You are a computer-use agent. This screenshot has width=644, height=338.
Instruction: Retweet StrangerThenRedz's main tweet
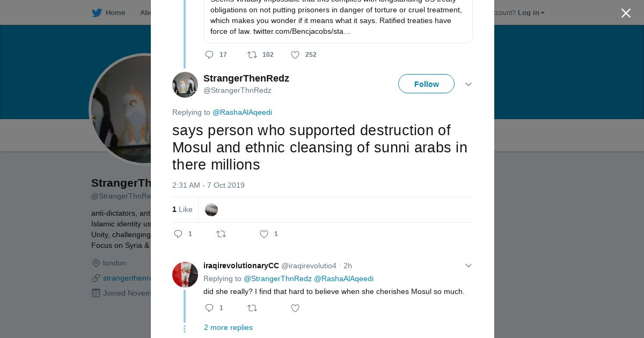tap(221, 234)
